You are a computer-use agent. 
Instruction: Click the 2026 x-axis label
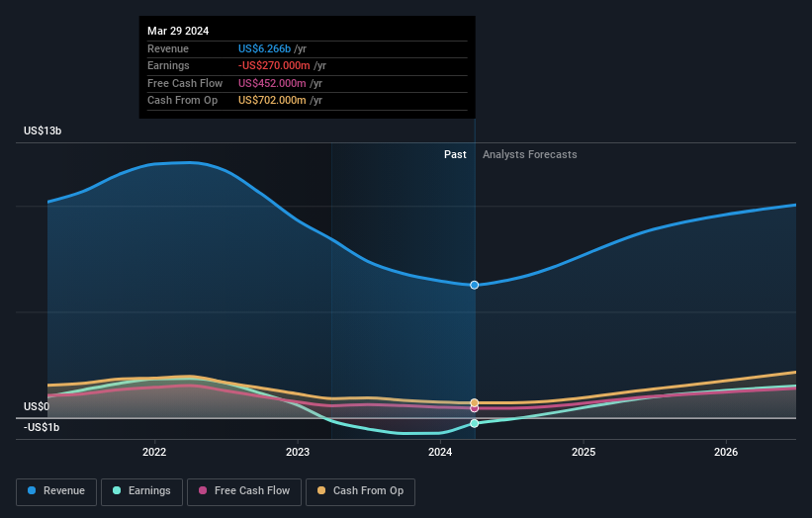(726, 452)
